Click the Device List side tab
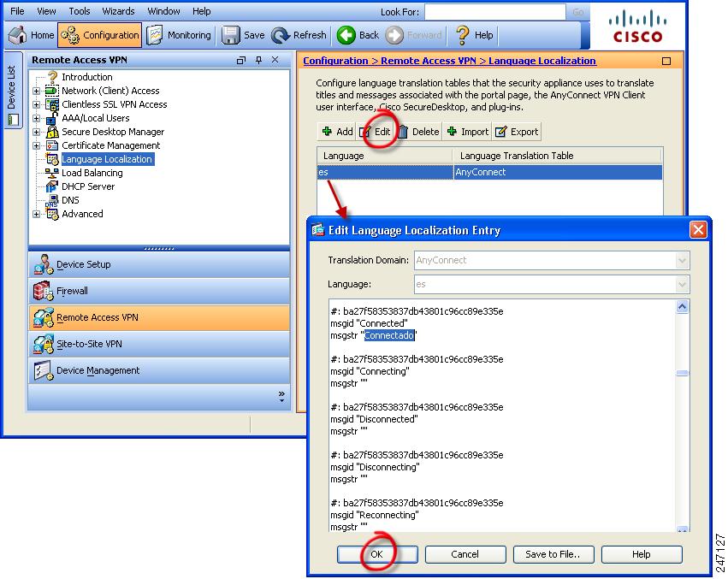 tap(13, 91)
